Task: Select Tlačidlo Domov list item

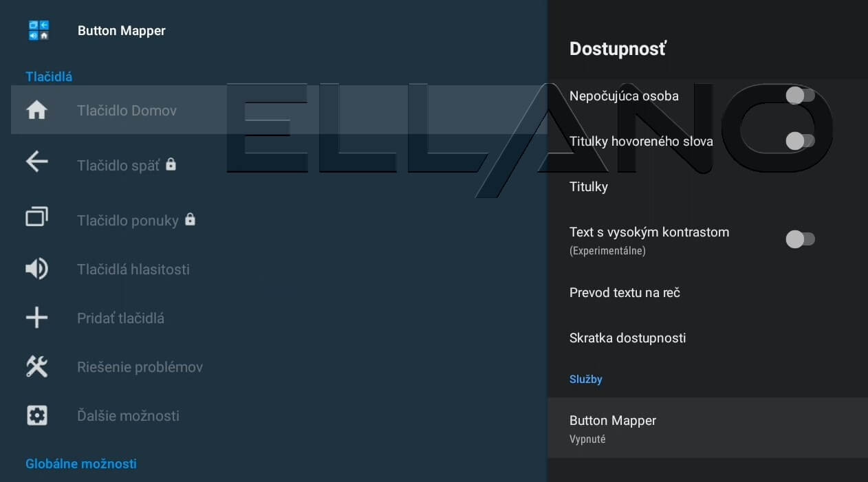Action: (x=127, y=110)
